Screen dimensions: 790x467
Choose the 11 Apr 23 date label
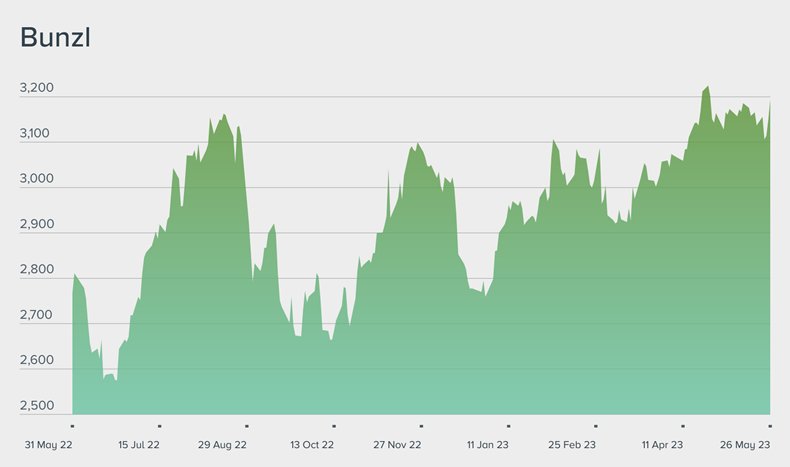tap(662, 444)
